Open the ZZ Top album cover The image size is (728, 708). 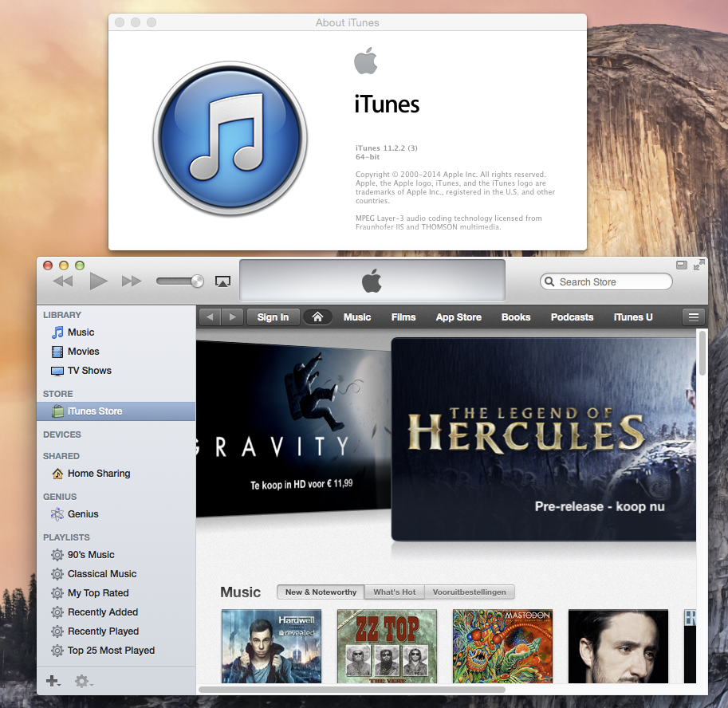387,646
